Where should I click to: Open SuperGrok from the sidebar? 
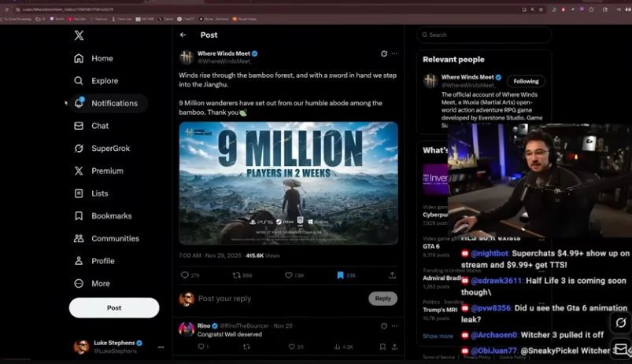click(110, 148)
